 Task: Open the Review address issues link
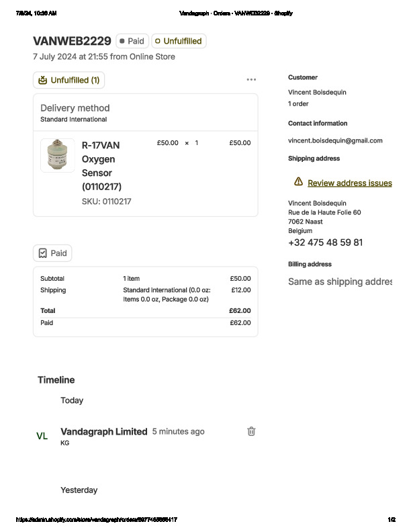349,183
